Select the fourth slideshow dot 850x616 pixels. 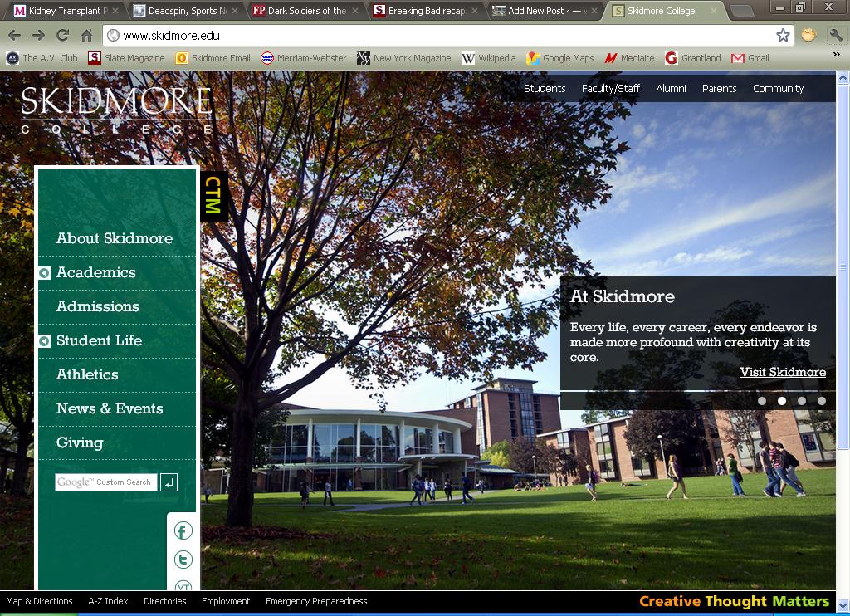click(x=822, y=401)
